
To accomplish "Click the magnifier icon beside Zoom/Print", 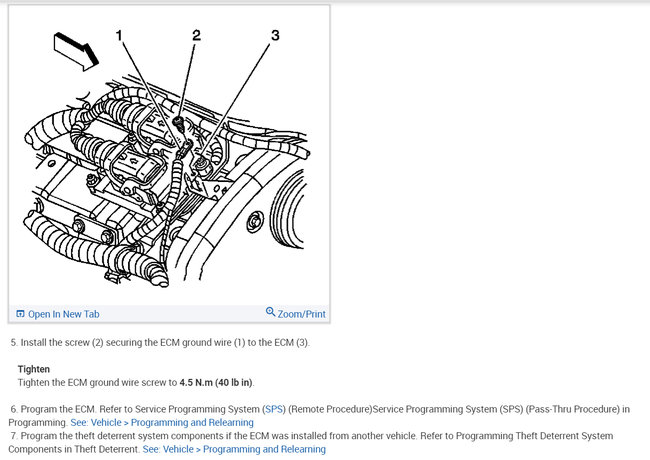I will click(x=270, y=312).
